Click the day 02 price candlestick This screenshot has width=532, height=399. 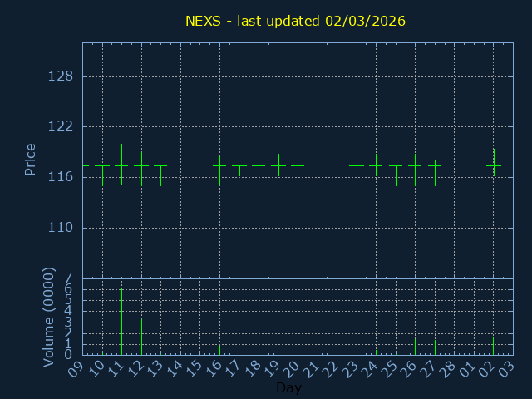(x=494, y=165)
